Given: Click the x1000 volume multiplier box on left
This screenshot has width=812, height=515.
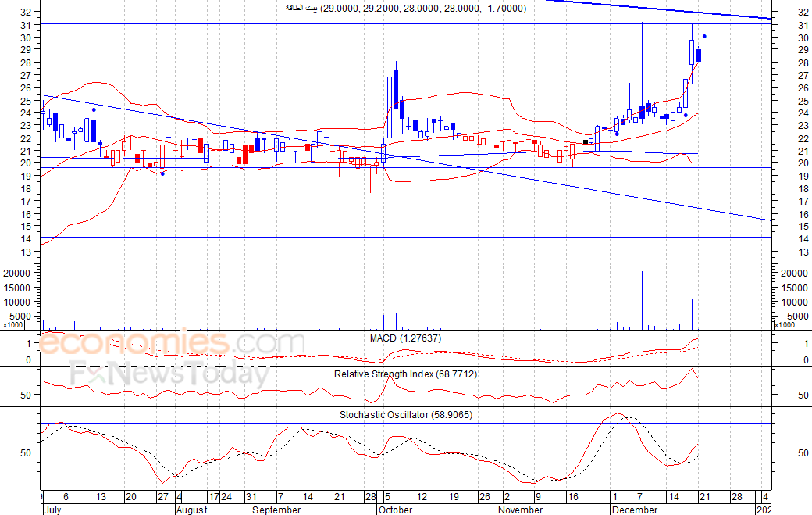Looking at the screenshot, I should click(x=12, y=325).
